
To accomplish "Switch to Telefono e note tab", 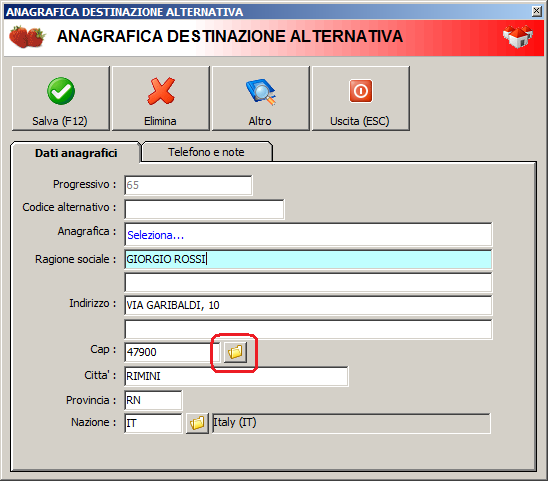I will (207, 152).
